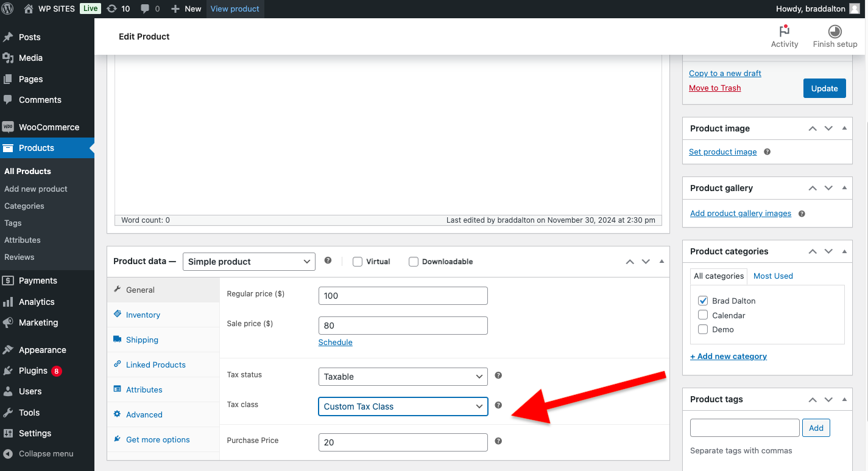The image size is (868, 471).
Task: Click the WordPress logo in admin bar
Action: [x=8, y=9]
